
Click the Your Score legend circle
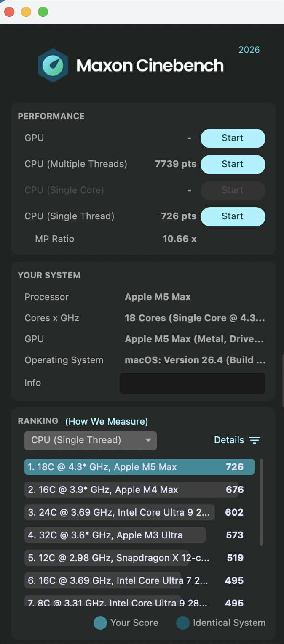(x=100, y=623)
